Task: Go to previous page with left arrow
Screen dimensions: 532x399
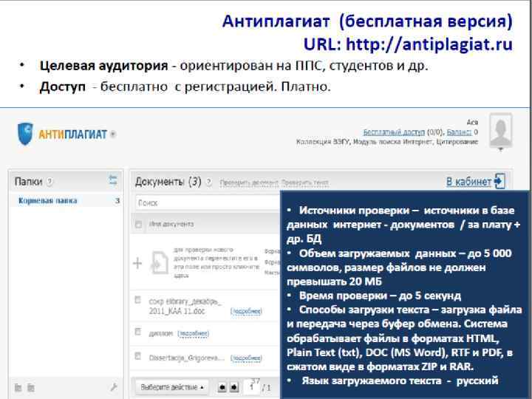Action: click(x=222, y=387)
